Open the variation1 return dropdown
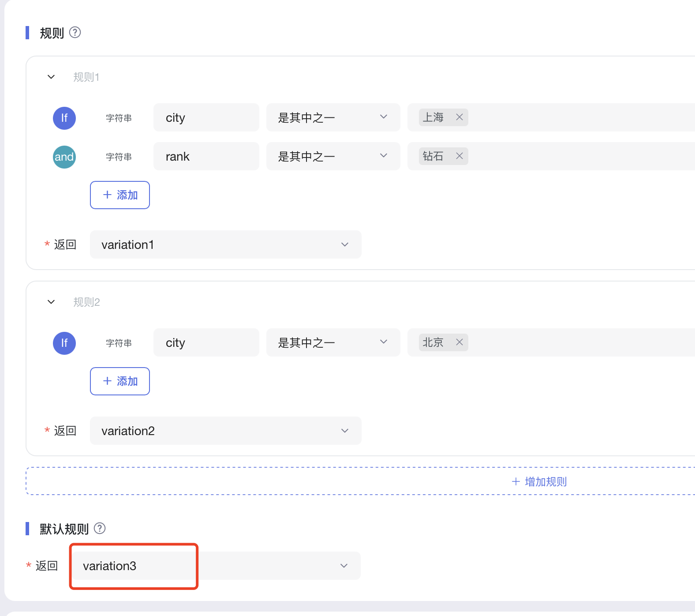This screenshot has height=616, width=695. (x=225, y=244)
